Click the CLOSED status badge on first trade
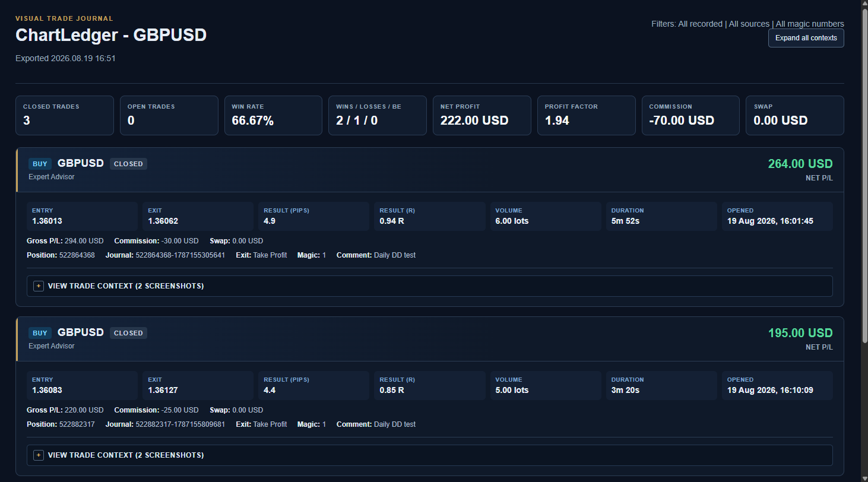 point(128,164)
